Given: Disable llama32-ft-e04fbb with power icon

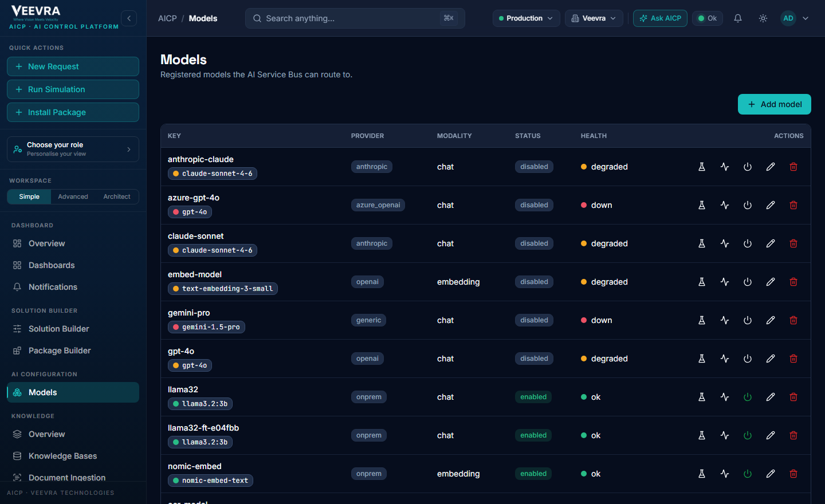Looking at the screenshot, I should tap(748, 435).
